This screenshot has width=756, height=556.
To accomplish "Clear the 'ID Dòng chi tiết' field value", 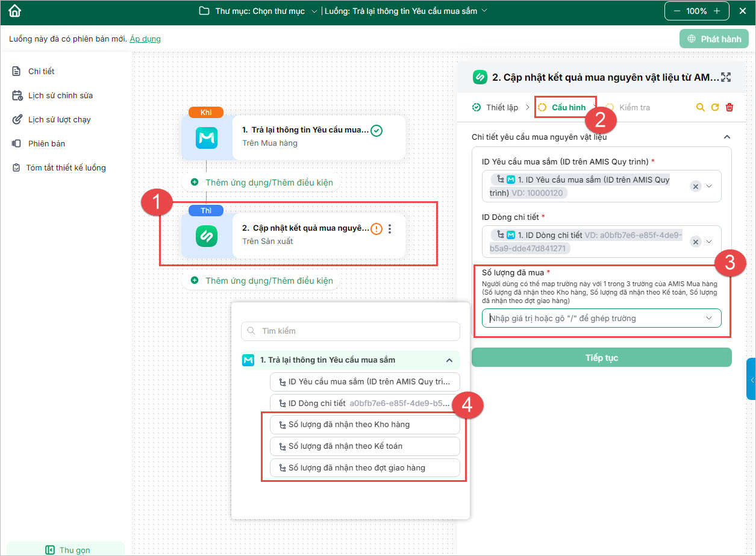I will 695,242.
